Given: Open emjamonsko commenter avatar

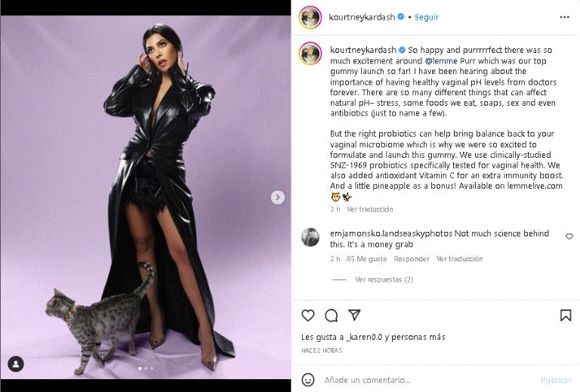Looking at the screenshot, I should coord(310,237).
